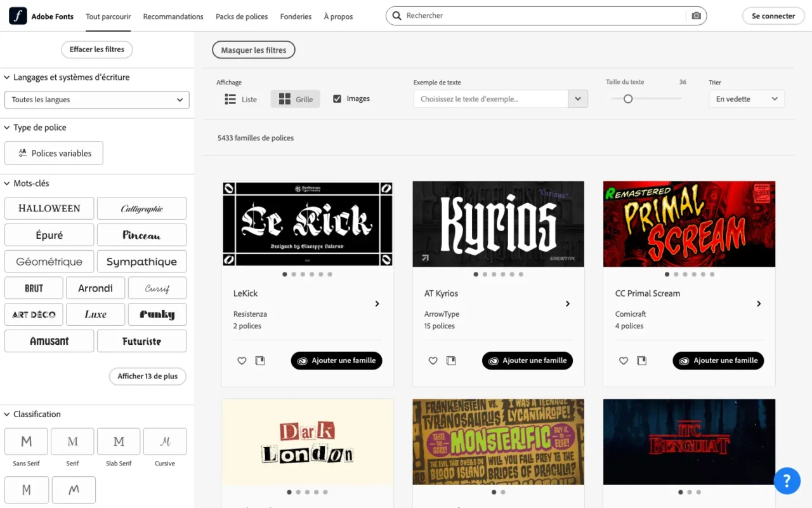Favorite CC Primal Scream family
812x508 pixels.
624,361
